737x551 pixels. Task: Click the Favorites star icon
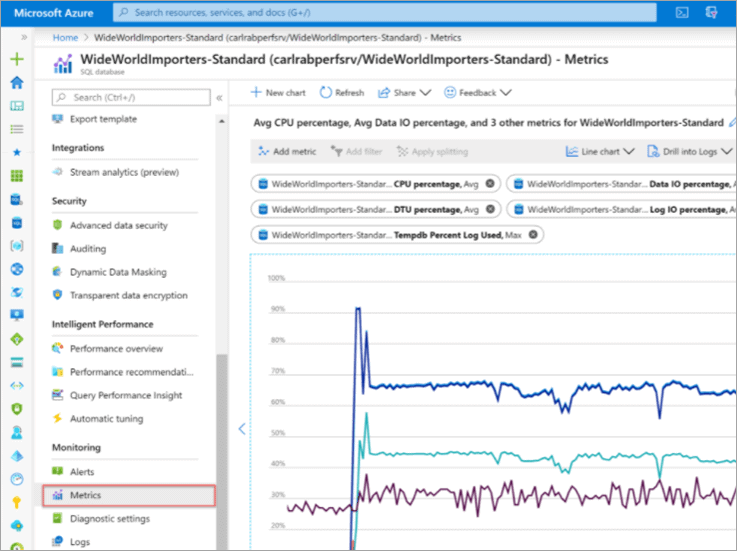(x=17, y=152)
